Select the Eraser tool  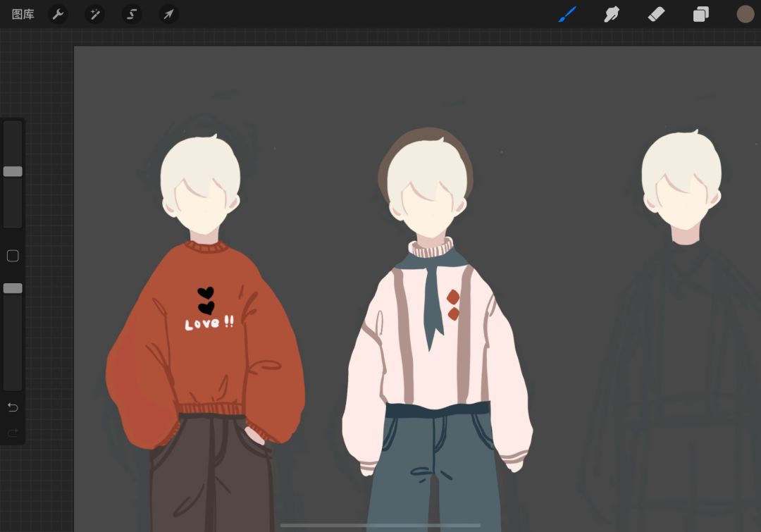coord(656,14)
